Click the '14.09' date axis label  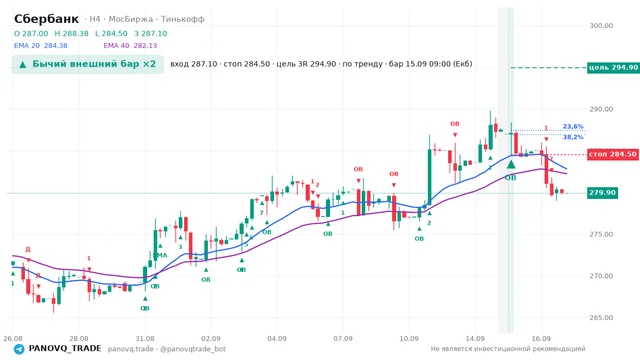tap(475, 338)
